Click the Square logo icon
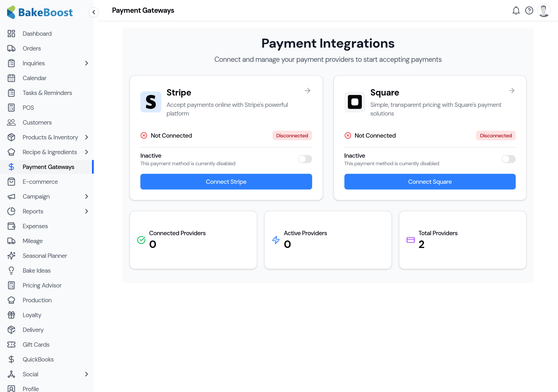Viewport: 558px width, 392px height. 355,102
